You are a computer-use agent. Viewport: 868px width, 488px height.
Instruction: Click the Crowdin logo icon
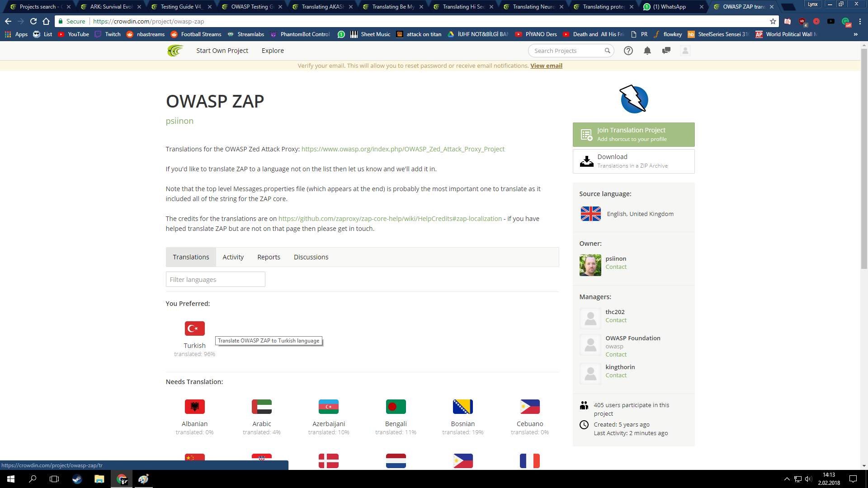point(175,51)
